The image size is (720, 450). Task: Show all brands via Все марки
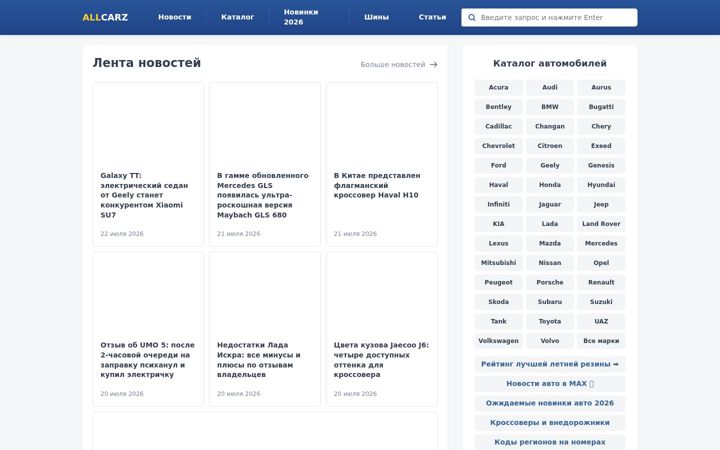coord(601,341)
